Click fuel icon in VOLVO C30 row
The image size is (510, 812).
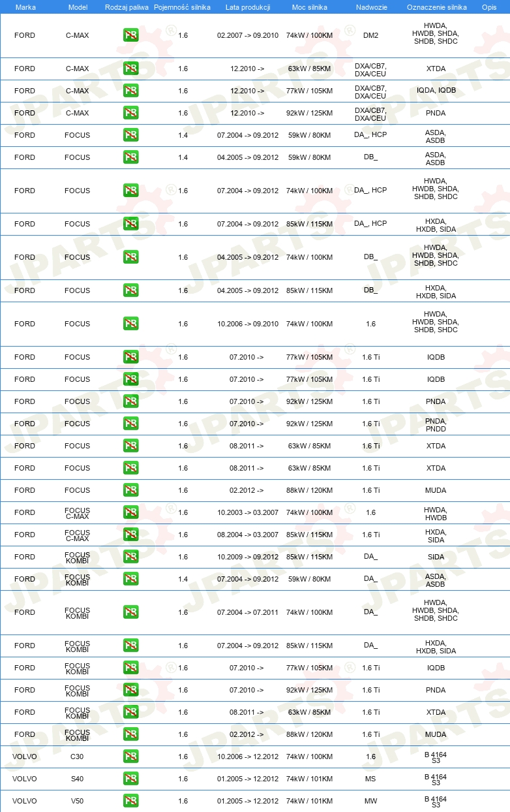(x=130, y=757)
